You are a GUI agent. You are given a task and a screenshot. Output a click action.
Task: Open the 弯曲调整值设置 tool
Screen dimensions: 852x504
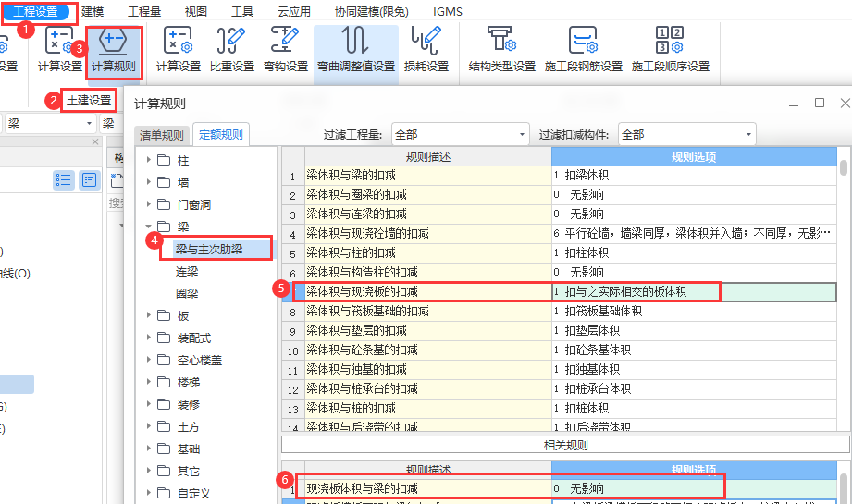(x=356, y=50)
